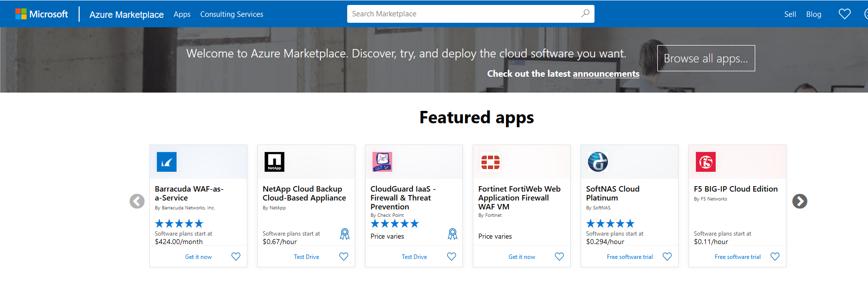Click Fortinet FortiWeb logo icon
The height and width of the screenshot is (300, 868).
490,162
